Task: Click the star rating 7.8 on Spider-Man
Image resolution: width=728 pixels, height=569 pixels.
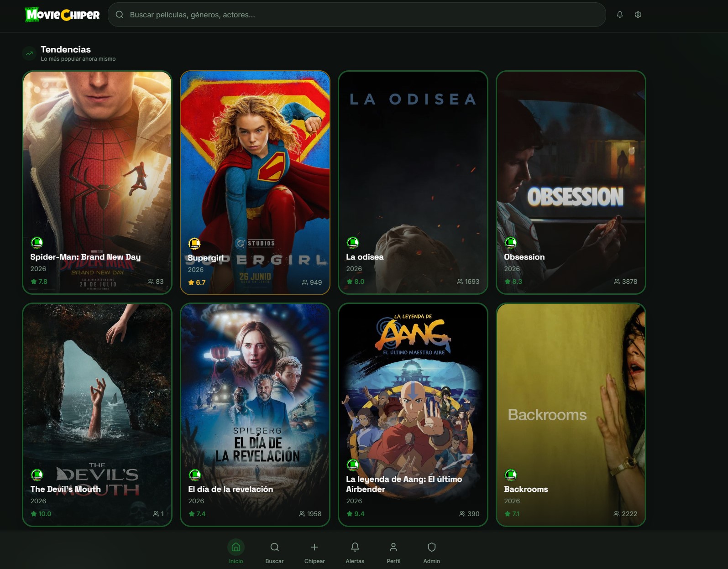Action: 39,282
